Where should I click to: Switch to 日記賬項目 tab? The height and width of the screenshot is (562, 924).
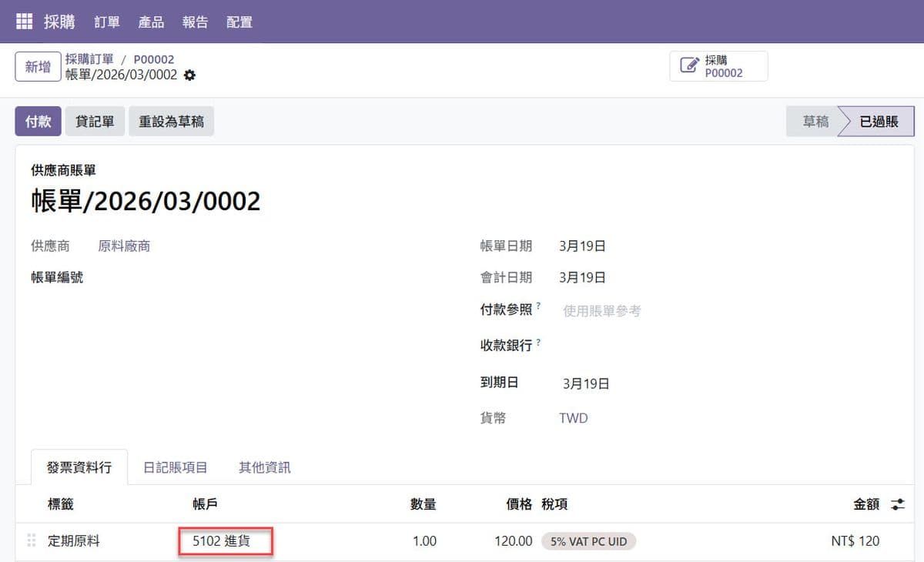click(176, 467)
